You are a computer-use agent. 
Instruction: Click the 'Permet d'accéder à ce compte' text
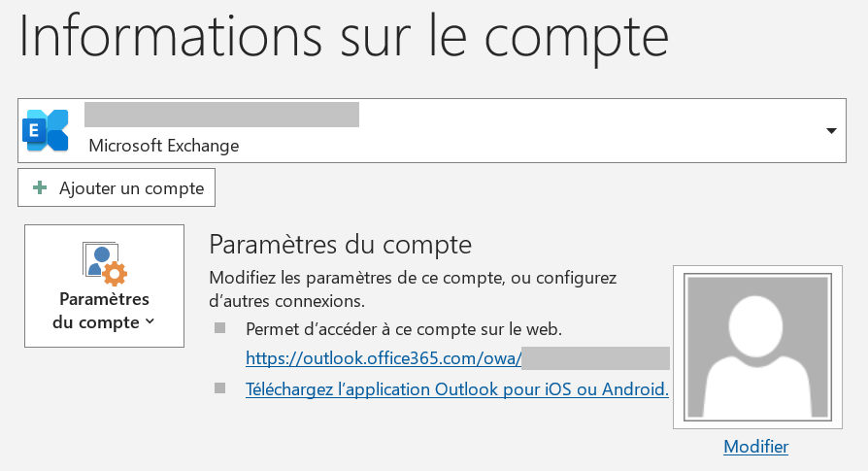point(404,328)
